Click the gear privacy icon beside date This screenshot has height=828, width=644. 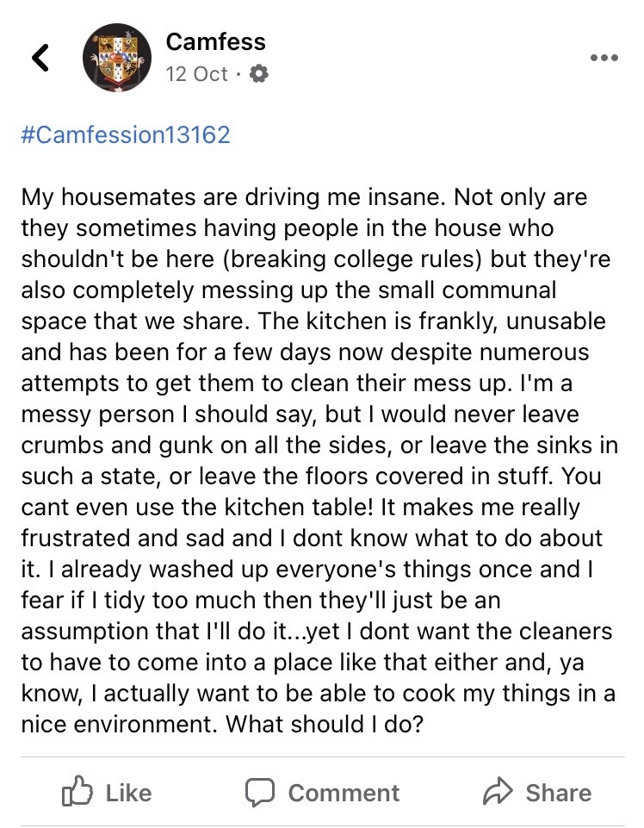[258, 74]
